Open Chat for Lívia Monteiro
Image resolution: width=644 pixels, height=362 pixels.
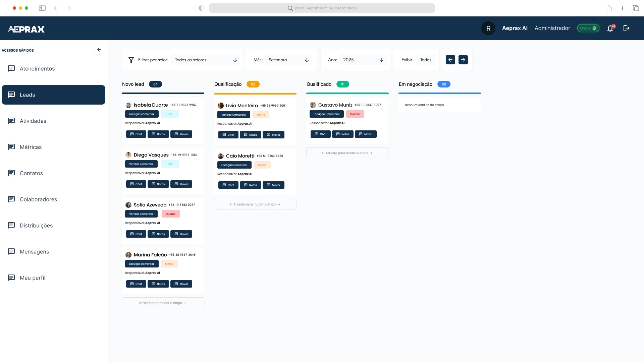tap(228, 135)
